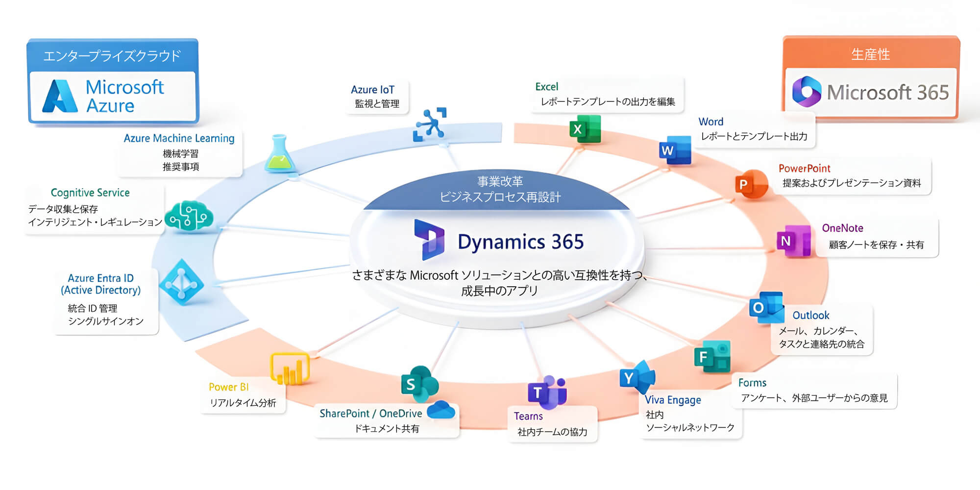Click the 顧客ノートを保存・共有 text
The image size is (980, 490).
click(876, 245)
